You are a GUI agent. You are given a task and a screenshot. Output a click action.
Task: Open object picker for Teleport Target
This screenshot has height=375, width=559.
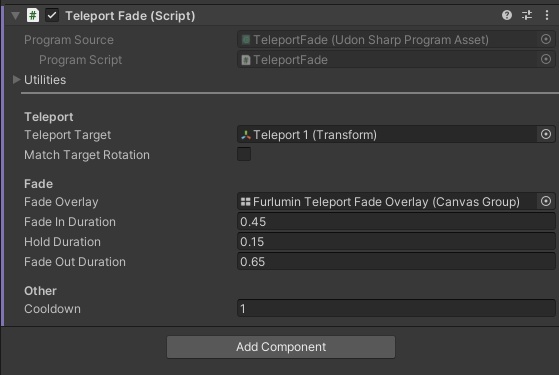point(546,134)
